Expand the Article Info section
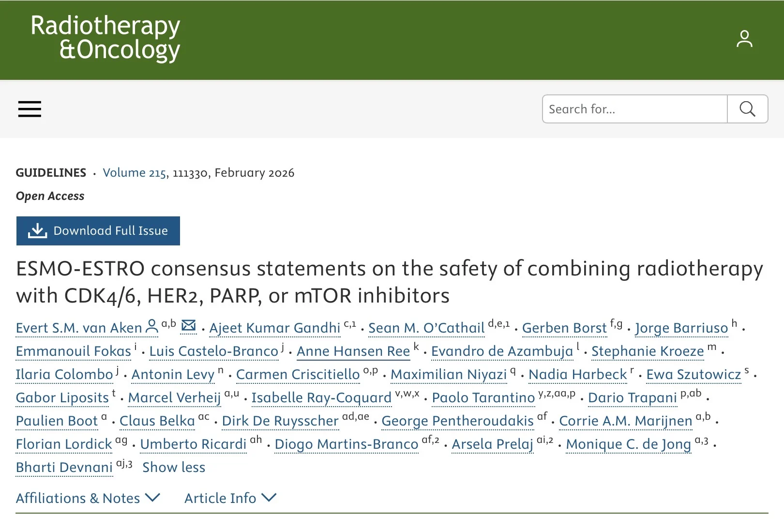The height and width of the screenshot is (532, 784). click(x=230, y=498)
